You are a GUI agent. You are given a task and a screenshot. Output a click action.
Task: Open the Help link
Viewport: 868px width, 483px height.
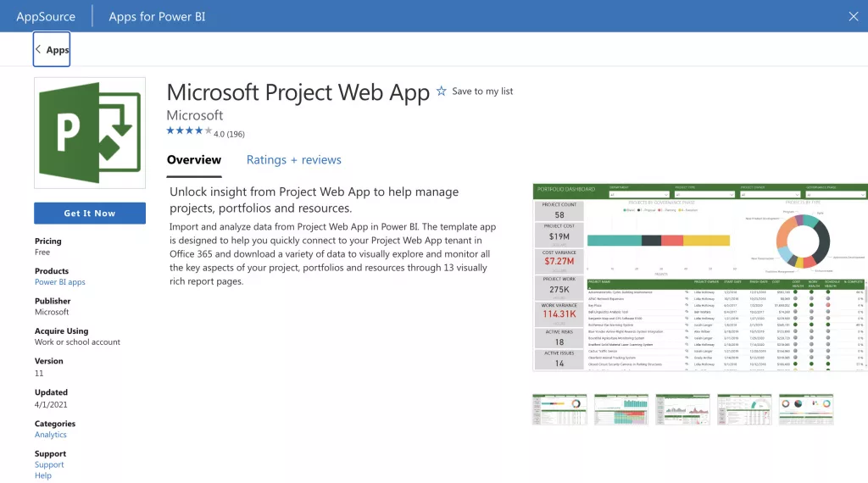[43, 476]
